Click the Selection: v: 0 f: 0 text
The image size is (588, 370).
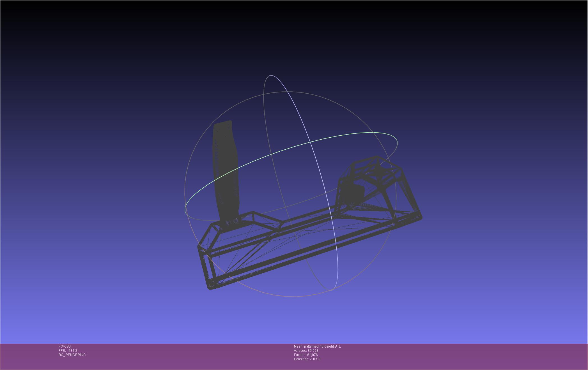click(307, 359)
